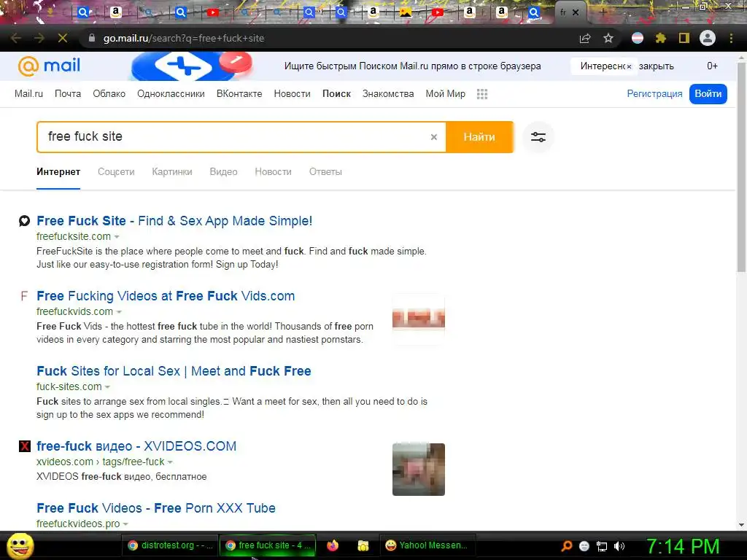Open the file manager taskbar icon
Screen dimensions: 747x560
coord(363,545)
